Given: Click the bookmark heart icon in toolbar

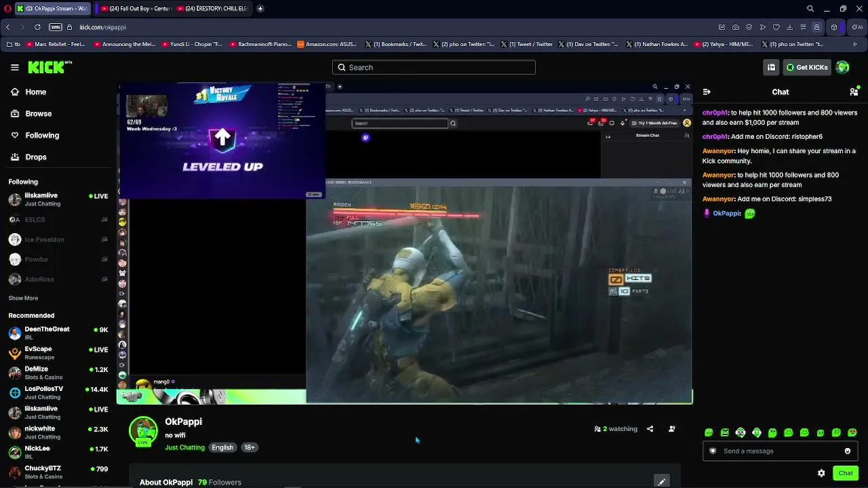Looking at the screenshot, I should coord(776,27).
